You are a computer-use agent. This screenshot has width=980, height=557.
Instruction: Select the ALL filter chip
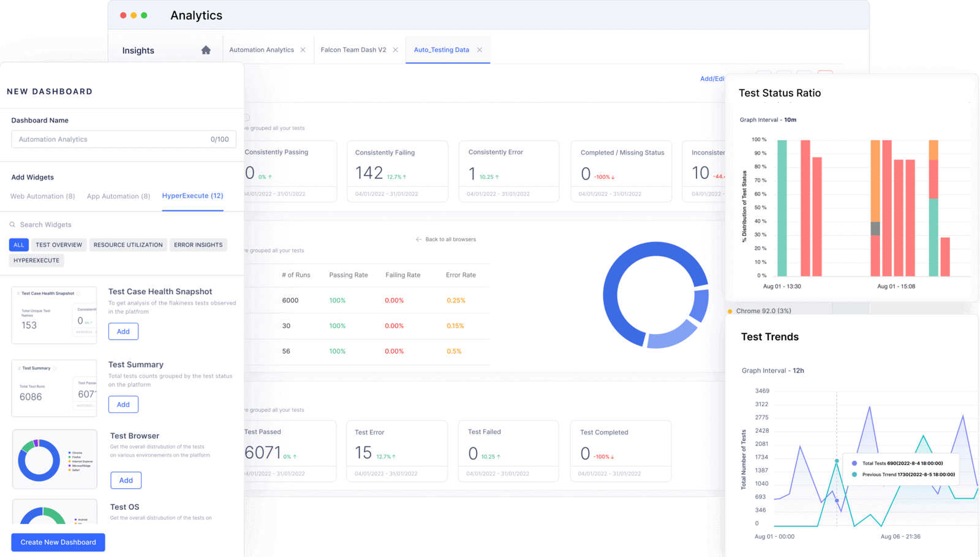click(19, 245)
